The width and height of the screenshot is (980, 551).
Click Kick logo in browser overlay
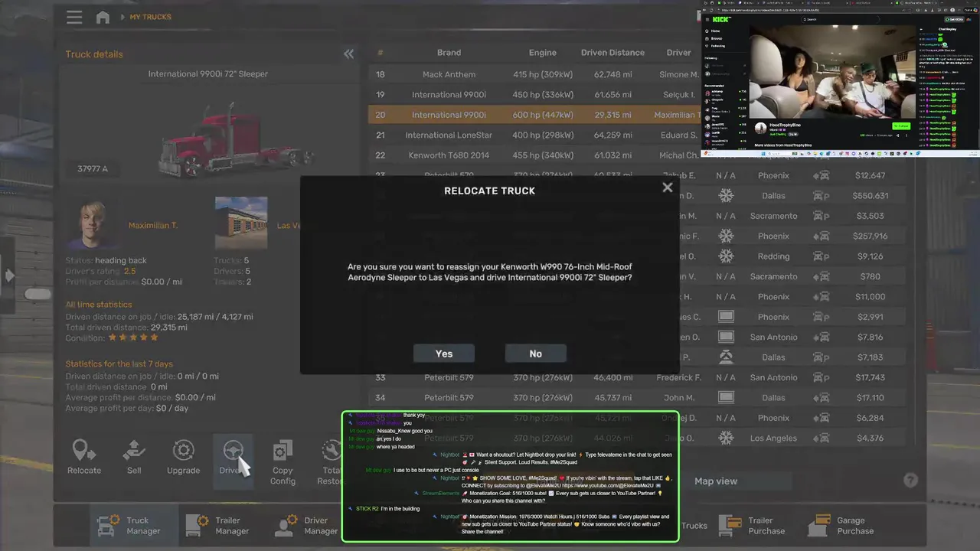tap(721, 19)
